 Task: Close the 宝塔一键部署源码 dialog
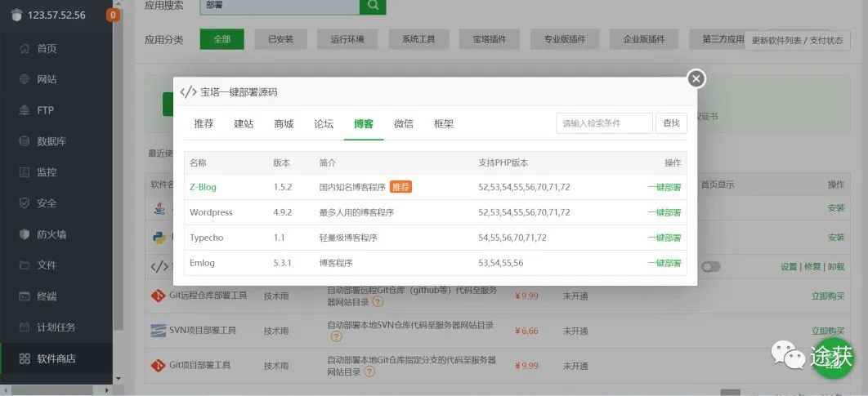(x=696, y=78)
